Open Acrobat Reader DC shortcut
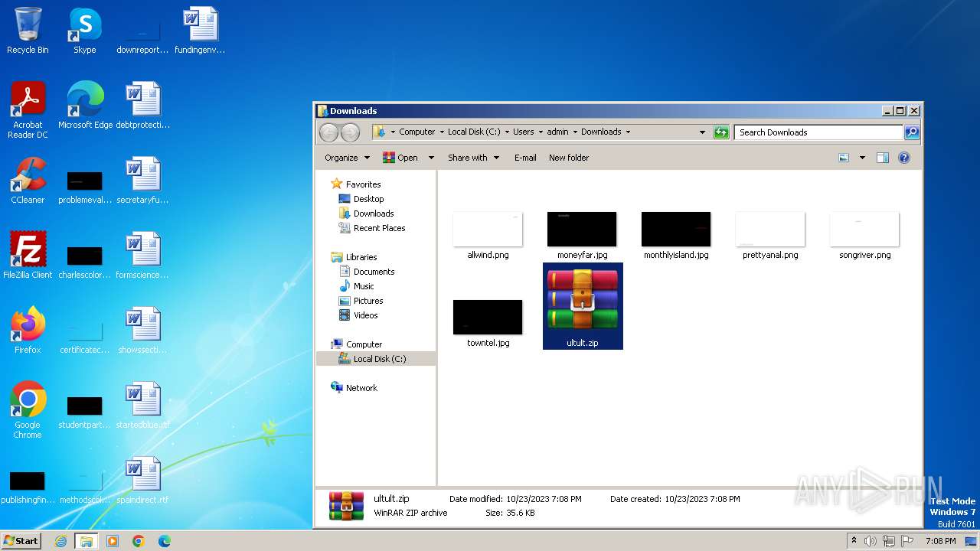The image size is (980, 551). point(28,109)
